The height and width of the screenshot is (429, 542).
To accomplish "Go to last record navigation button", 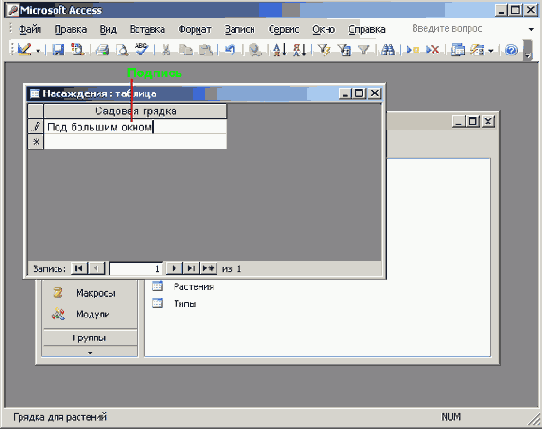I will 191,268.
